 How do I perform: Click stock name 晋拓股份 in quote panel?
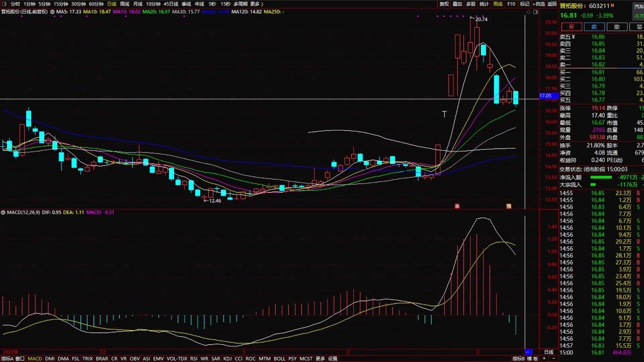572,6
